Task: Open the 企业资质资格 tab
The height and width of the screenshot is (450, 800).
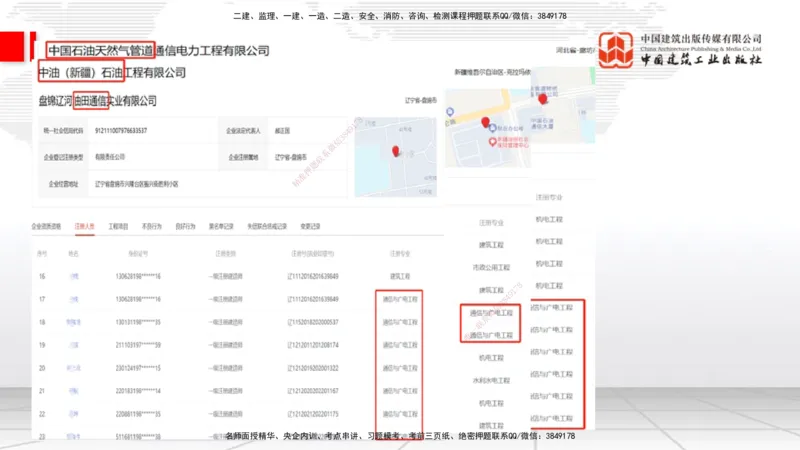Action: 46,227
